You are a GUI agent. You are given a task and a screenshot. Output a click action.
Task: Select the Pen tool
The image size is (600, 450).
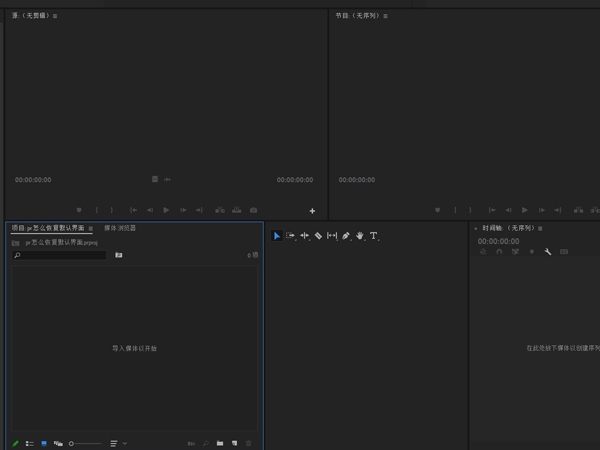point(346,236)
